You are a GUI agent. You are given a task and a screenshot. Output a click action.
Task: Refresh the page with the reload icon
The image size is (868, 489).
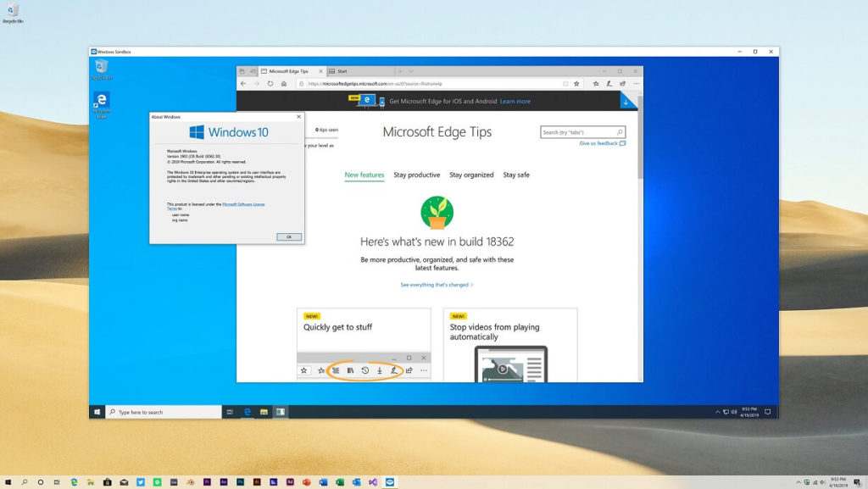pos(270,84)
